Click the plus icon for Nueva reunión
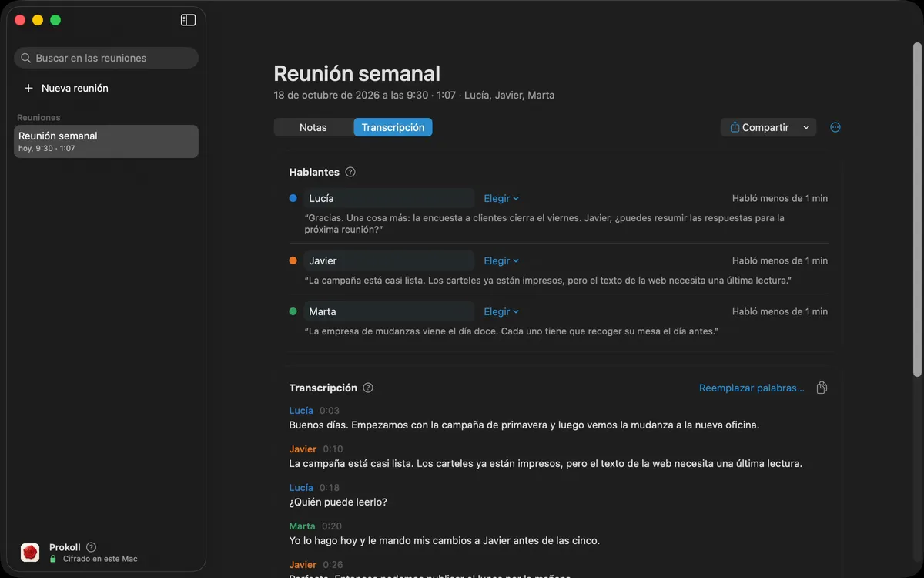 (28, 88)
